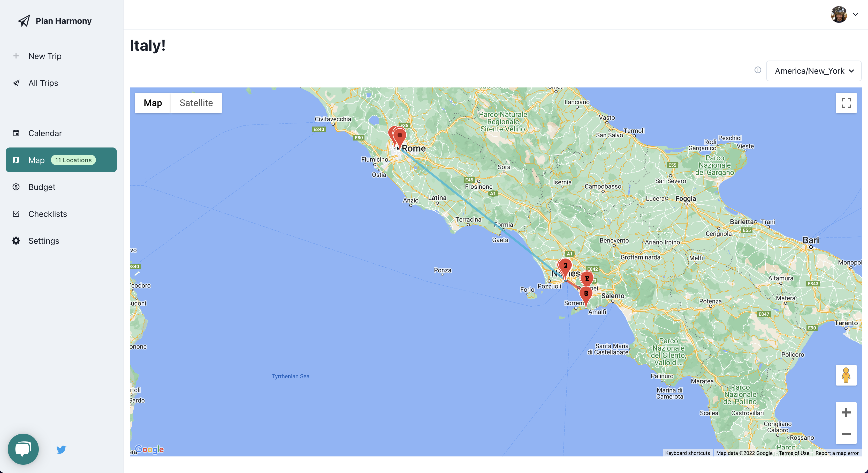Click the Foggia city label

pyautogui.click(x=685, y=198)
